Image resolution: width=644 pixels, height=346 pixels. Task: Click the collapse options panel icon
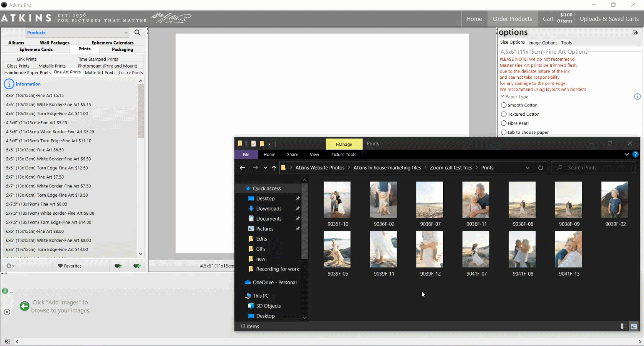point(635,33)
